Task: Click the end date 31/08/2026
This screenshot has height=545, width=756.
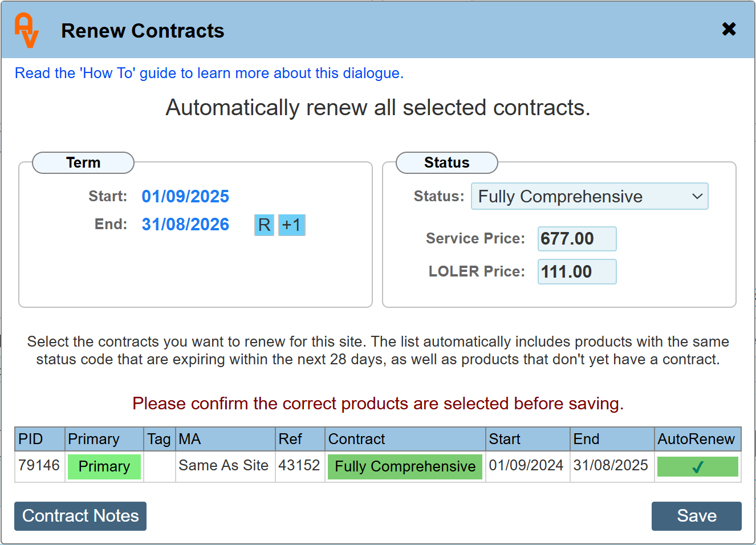Action: pyautogui.click(x=185, y=225)
